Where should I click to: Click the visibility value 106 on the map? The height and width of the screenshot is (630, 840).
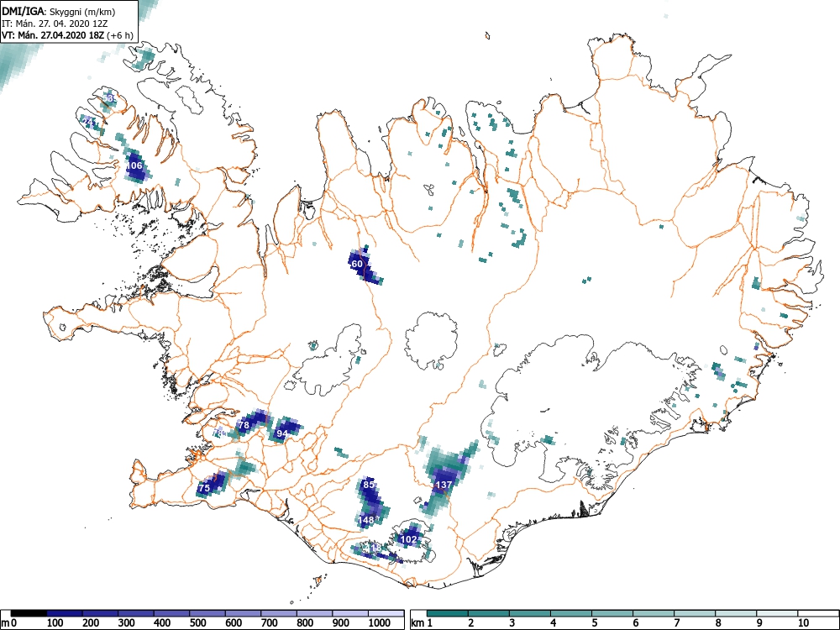(x=134, y=165)
